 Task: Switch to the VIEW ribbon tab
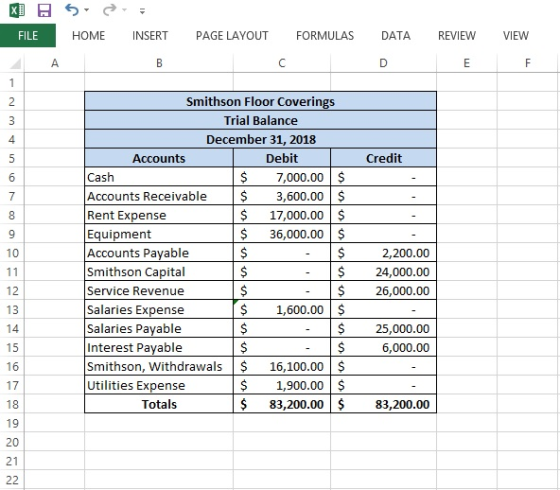coord(516,36)
